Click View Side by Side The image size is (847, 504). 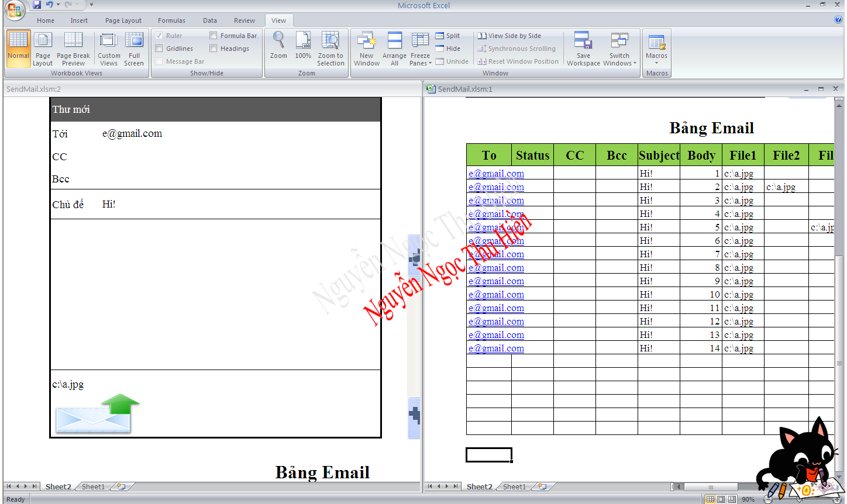click(509, 36)
